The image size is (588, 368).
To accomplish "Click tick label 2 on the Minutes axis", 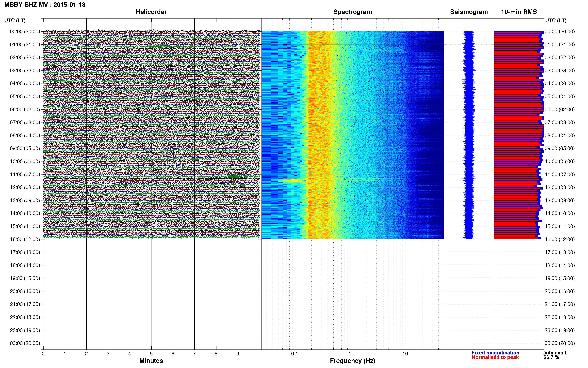I will tap(86, 354).
